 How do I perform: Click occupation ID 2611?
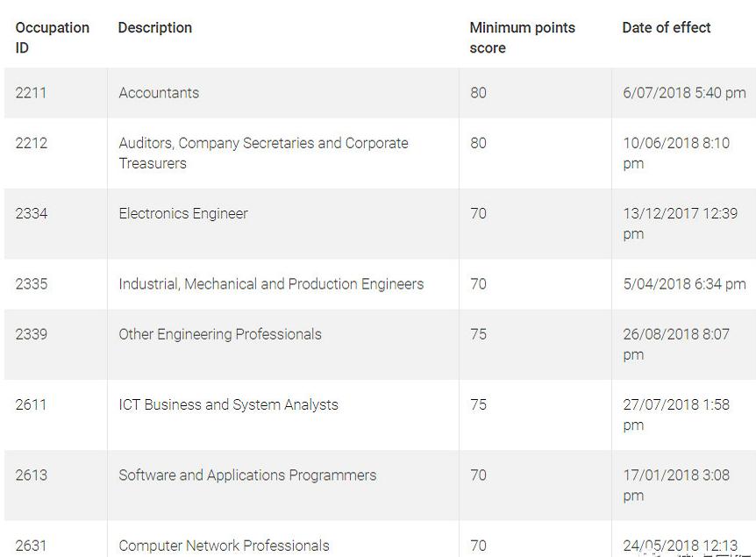[31, 404]
